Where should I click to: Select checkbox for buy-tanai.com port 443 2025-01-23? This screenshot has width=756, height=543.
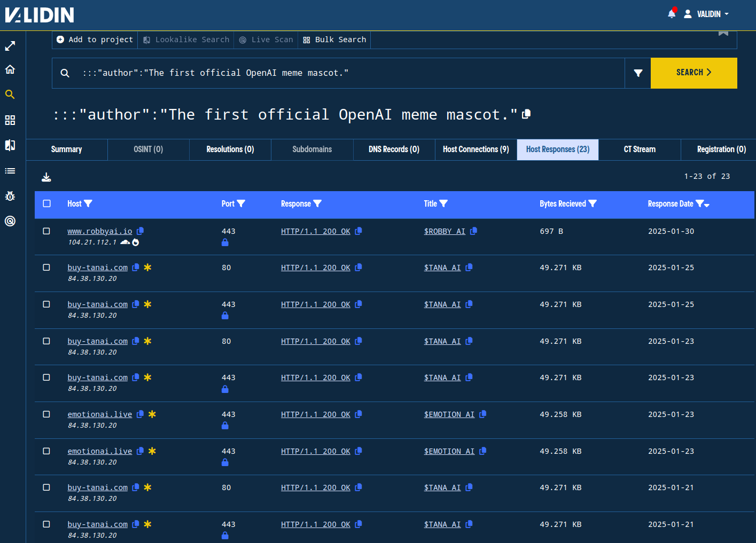coord(46,377)
